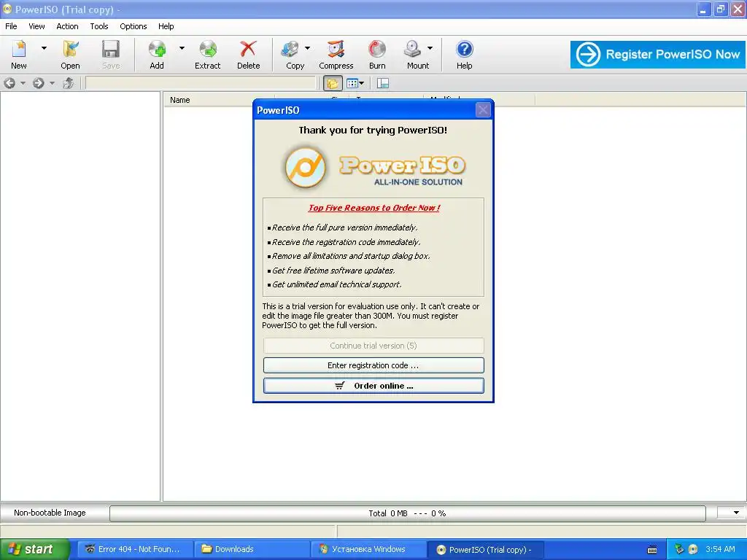Click the PowerISO logo in the dialog
This screenshot has height=560, width=747.
coord(373,168)
